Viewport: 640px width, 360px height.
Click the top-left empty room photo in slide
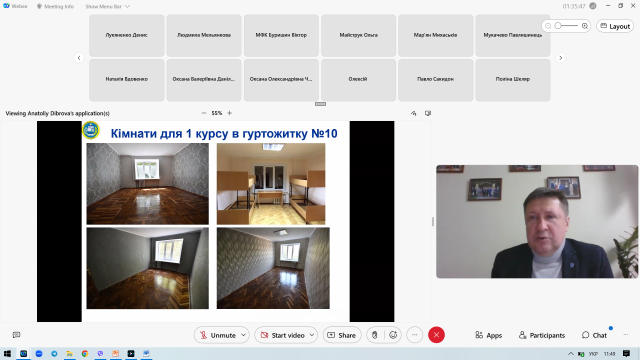[147, 184]
